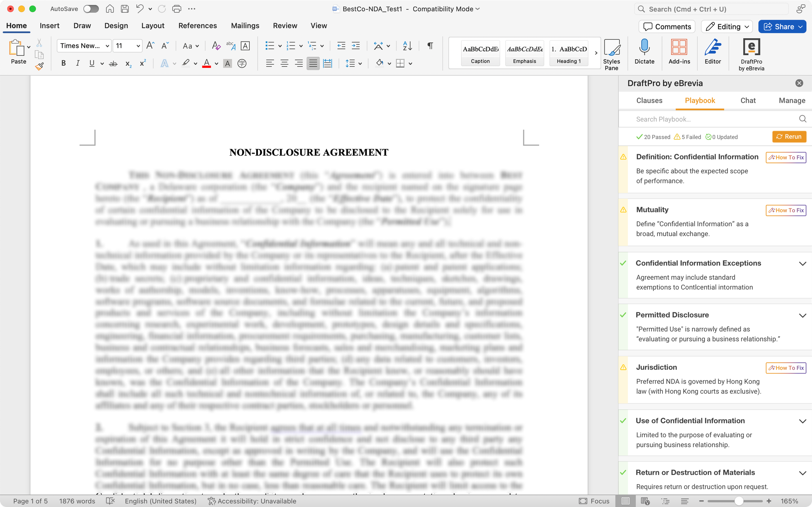812x507 pixels.
Task: Expand the Permitted Disclosure rule
Action: click(802, 315)
